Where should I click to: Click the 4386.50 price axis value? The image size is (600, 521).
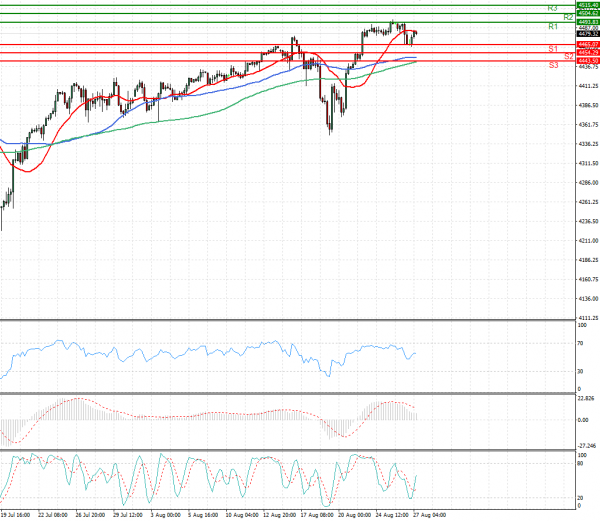(x=588, y=105)
